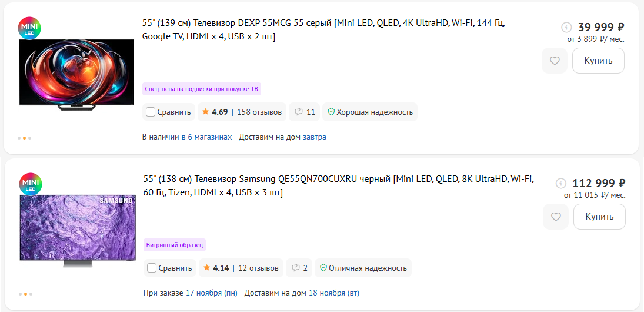Open the 'в 6 магазинах' availability link
Image resolution: width=644 pixels, height=312 pixels.
pos(206,137)
